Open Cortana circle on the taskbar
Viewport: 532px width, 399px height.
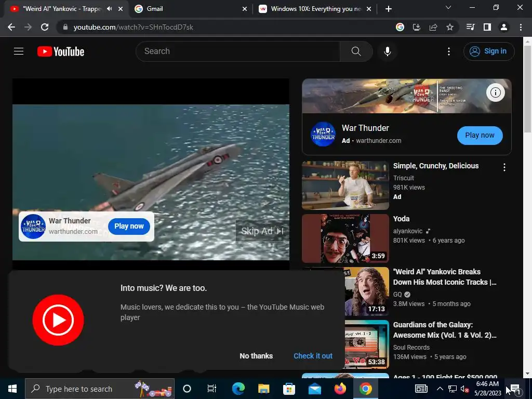tap(187, 389)
